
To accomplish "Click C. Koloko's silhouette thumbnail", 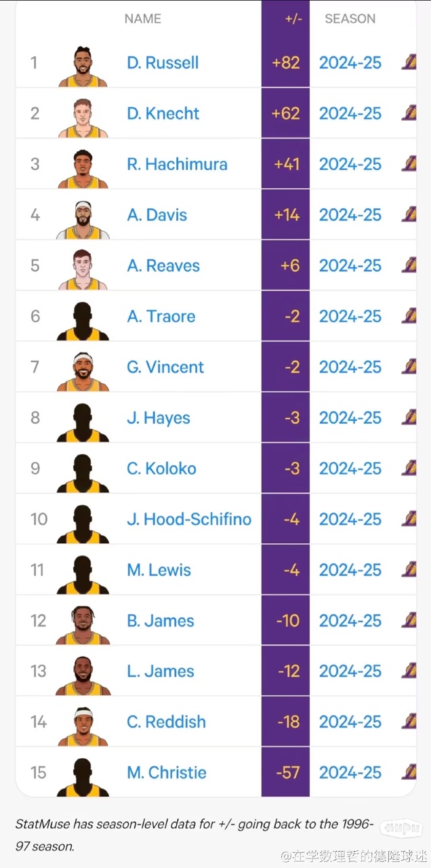I will [x=83, y=472].
